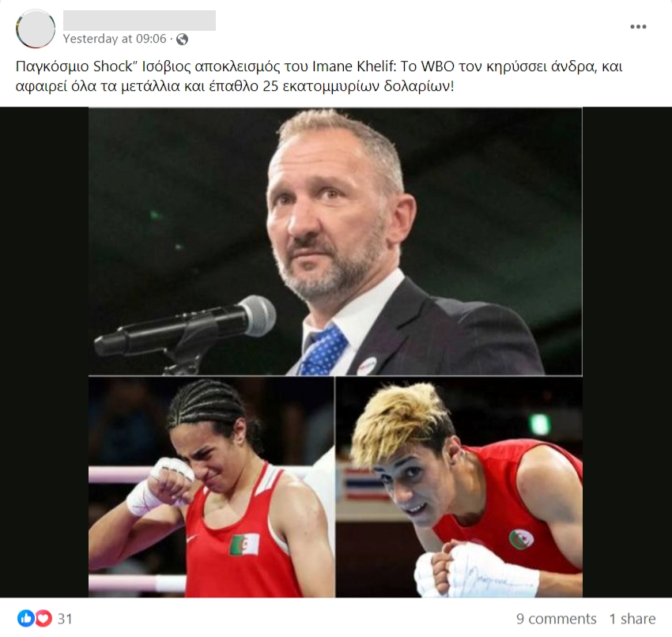Open the 9 comments link
Image resolution: width=672 pixels, height=637 pixels.
557,619
